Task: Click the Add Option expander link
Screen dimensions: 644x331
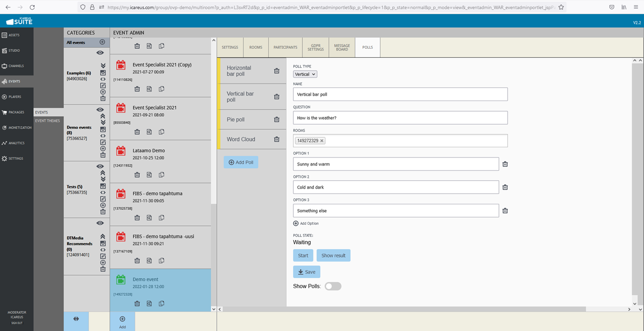Action: (306, 223)
